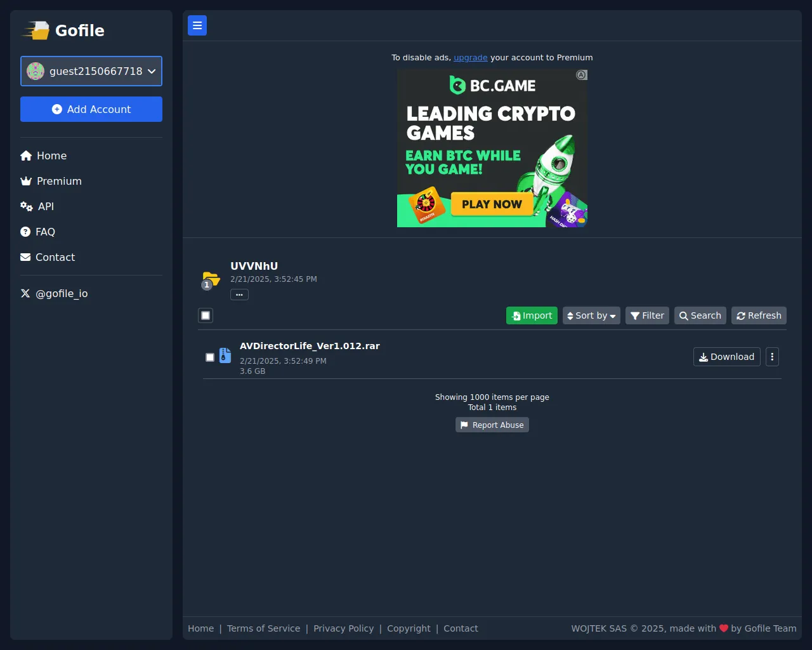
Task: Click the Play Now ad banner
Action: [x=492, y=204]
